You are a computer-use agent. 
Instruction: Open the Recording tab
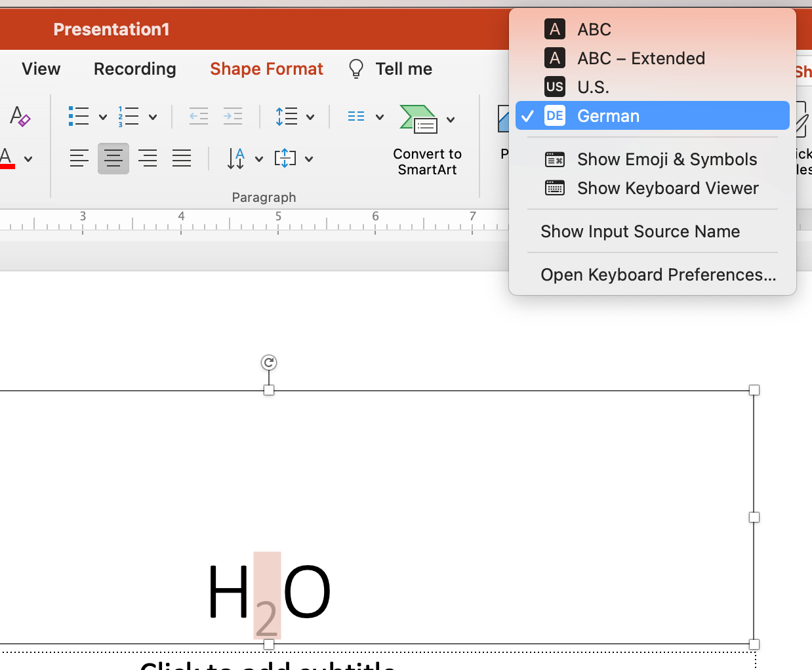coord(135,69)
